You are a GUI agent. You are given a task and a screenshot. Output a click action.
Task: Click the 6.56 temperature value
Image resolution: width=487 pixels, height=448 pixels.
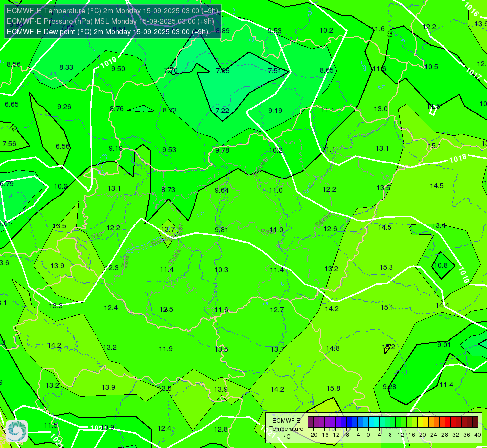tap(62, 146)
